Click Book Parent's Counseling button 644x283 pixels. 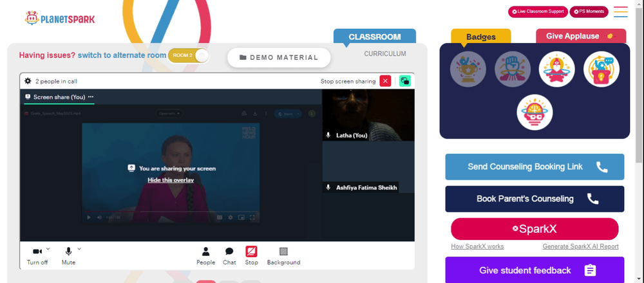[535, 199]
